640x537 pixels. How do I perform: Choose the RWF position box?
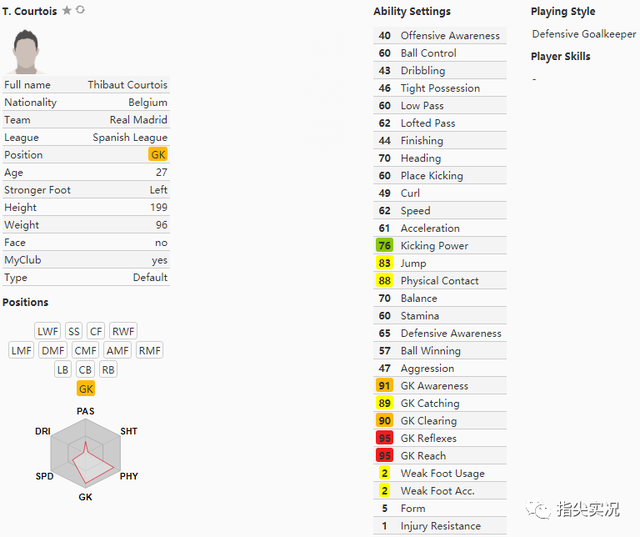point(123,331)
